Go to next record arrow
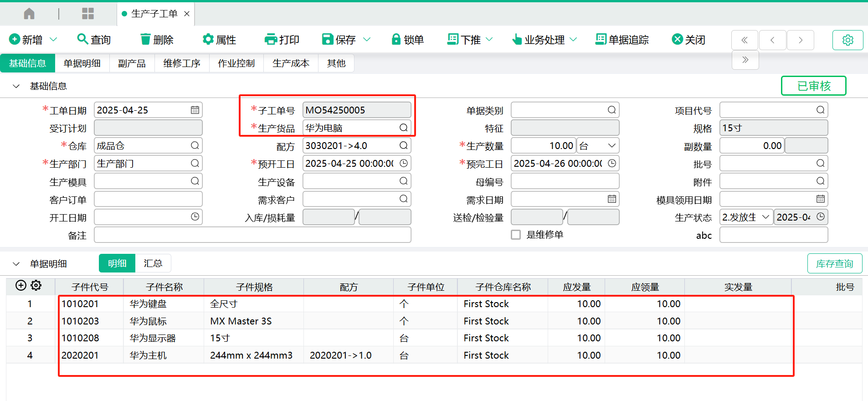The width and height of the screenshot is (868, 401). [x=801, y=40]
